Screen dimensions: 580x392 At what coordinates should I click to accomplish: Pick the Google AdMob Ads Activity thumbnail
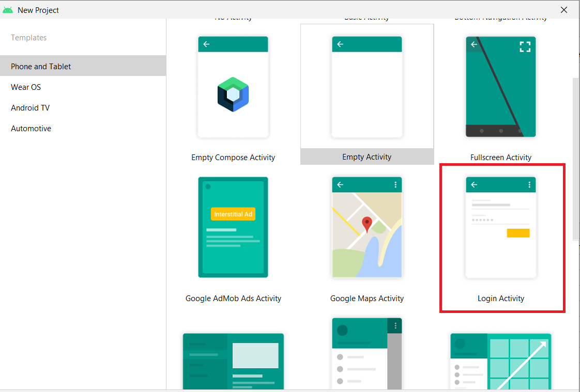pos(233,227)
